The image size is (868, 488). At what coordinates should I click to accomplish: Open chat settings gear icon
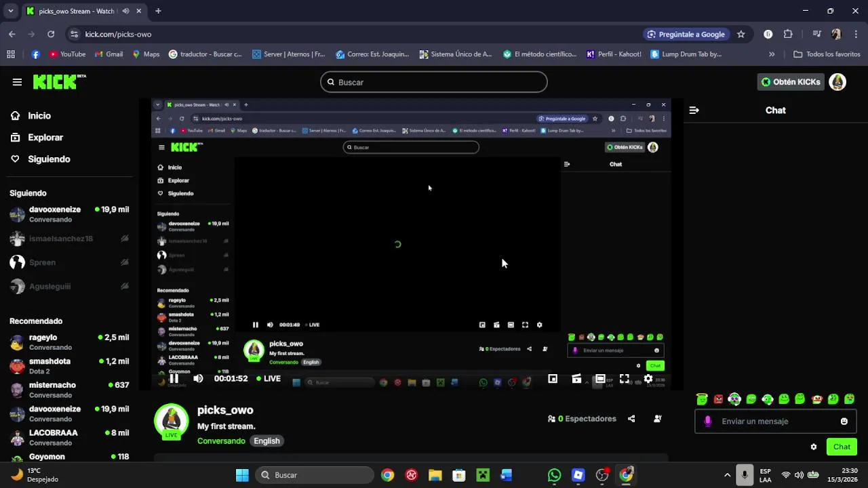click(814, 447)
